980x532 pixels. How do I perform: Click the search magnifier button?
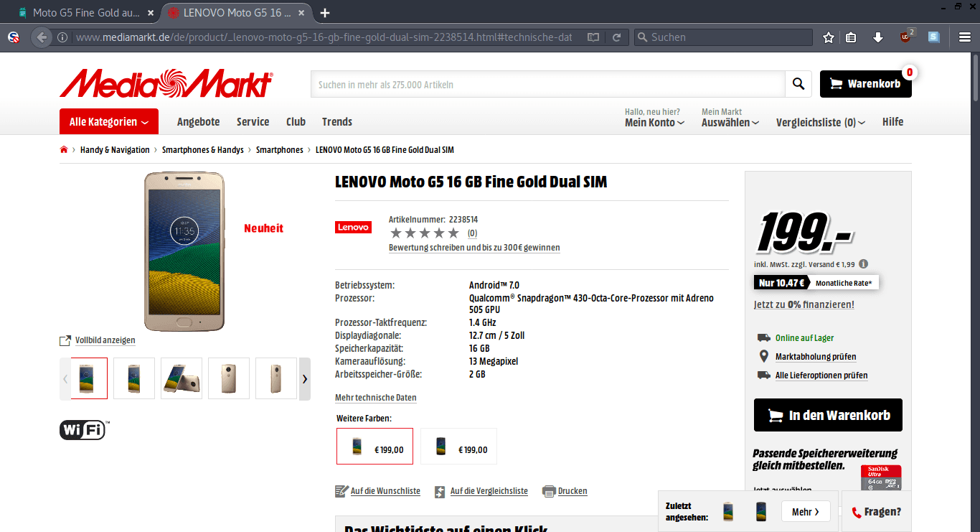click(798, 84)
